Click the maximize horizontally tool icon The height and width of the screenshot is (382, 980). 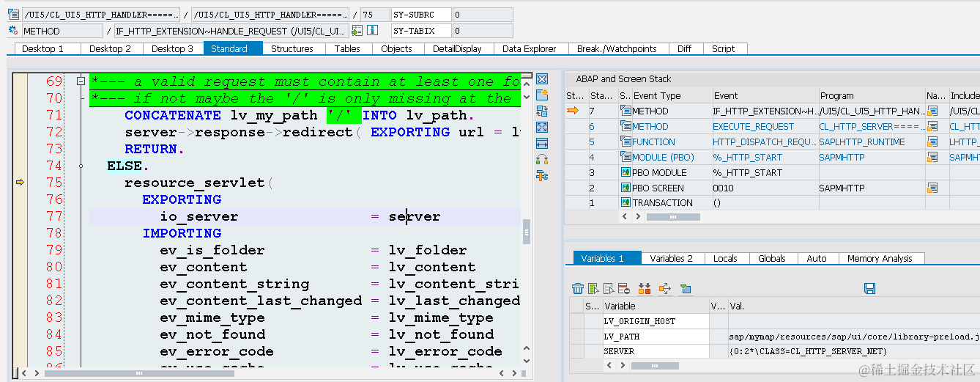(543, 143)
